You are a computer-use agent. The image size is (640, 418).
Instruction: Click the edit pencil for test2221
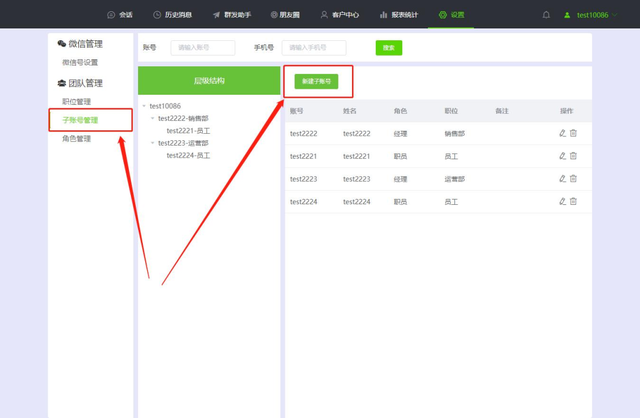coord(562,156)
